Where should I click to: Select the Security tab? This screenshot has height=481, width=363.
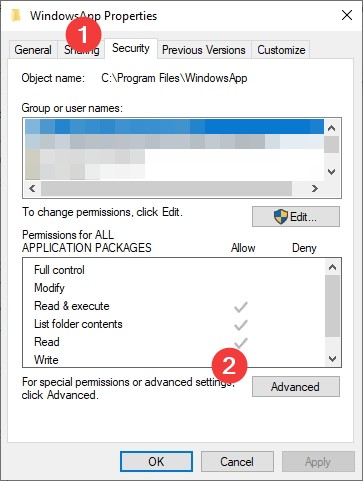click(131, 48)
